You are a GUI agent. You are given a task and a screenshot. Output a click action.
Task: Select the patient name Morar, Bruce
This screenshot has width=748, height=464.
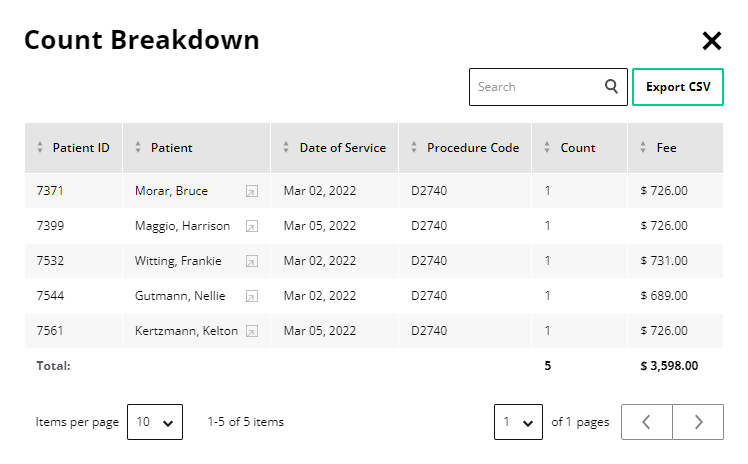[171, 191]
